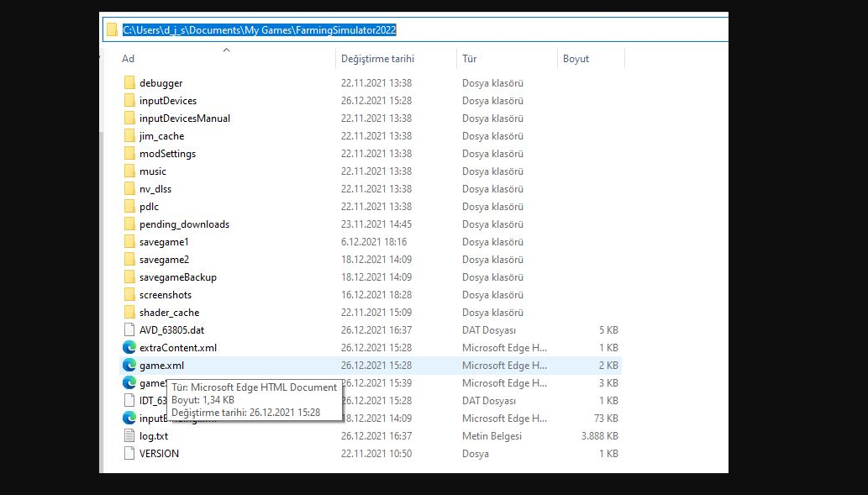Select the pdlc folder name
Viewport: 868px width, 495px height.
pos(149,207)
